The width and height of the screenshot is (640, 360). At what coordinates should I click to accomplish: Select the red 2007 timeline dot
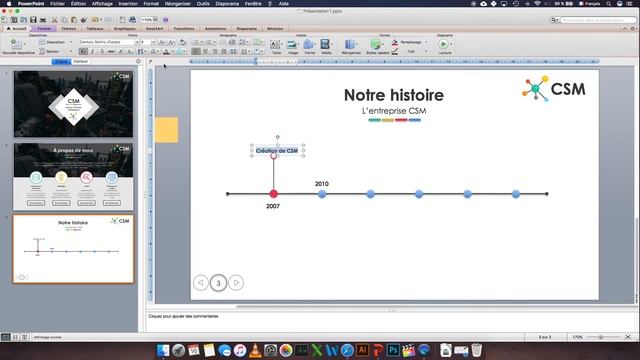273,194
